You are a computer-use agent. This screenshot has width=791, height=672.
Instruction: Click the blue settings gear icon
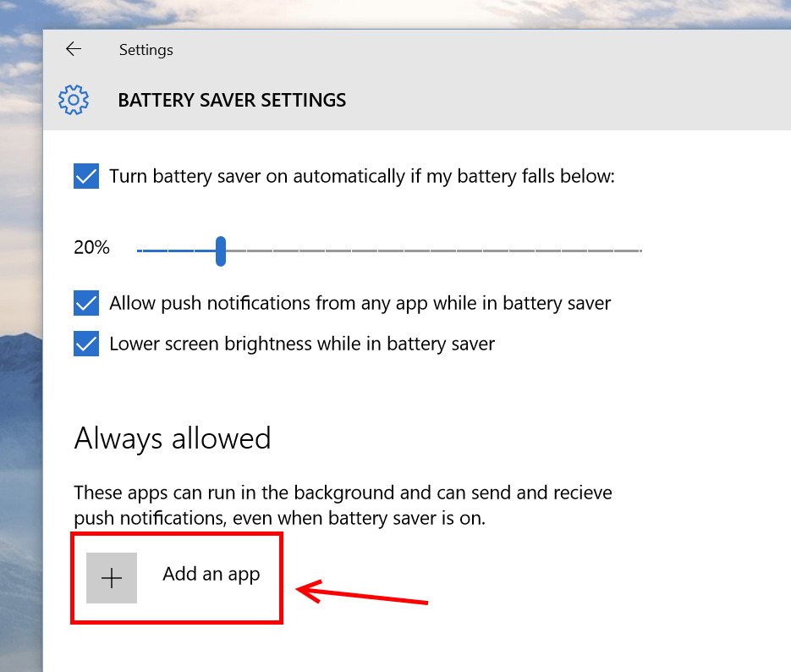coord(73,100)
